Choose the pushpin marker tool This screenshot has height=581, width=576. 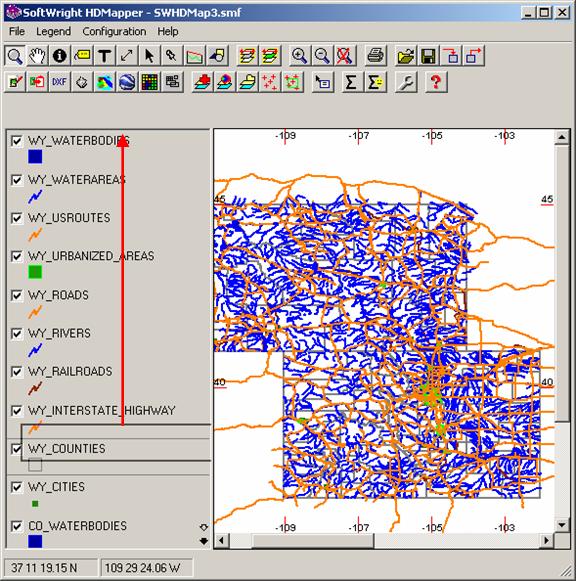(172, 56)
